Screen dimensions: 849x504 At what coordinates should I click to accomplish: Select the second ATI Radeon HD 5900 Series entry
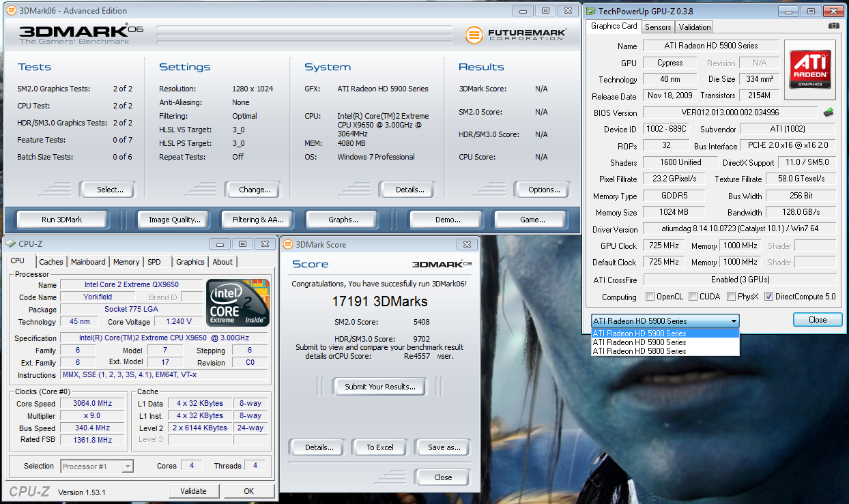665,342
